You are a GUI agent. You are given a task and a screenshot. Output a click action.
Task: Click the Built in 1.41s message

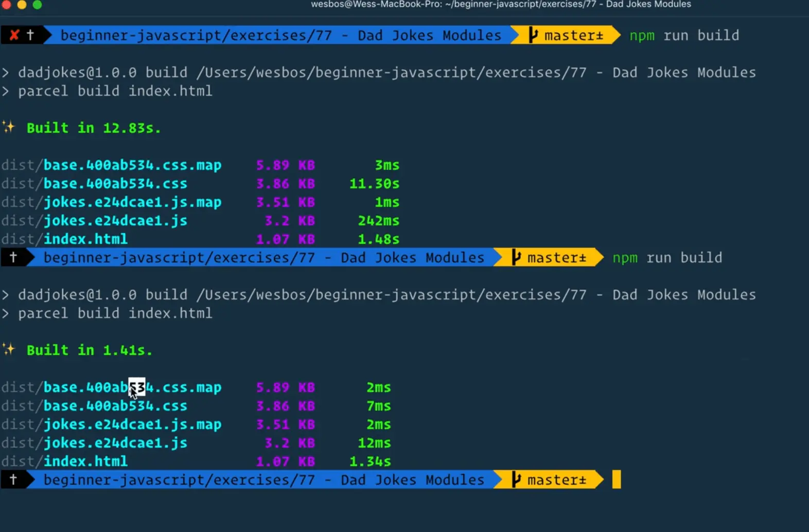[90, 350]
